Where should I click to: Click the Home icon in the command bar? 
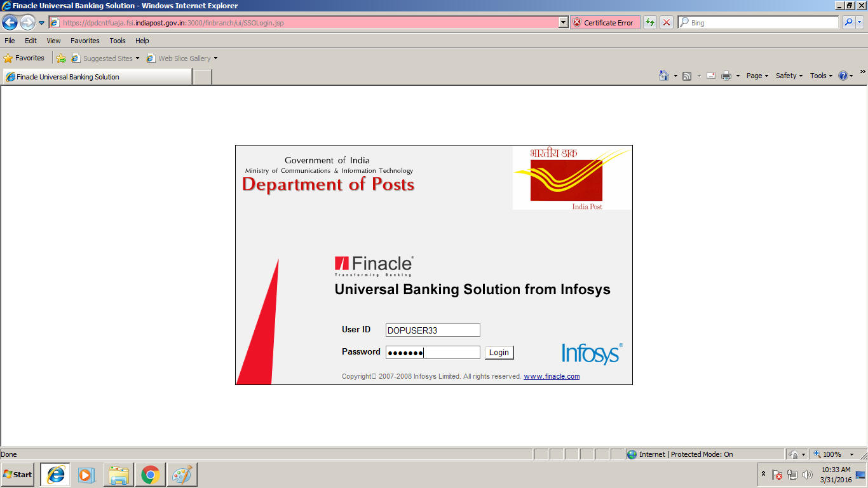pos(665,75)
